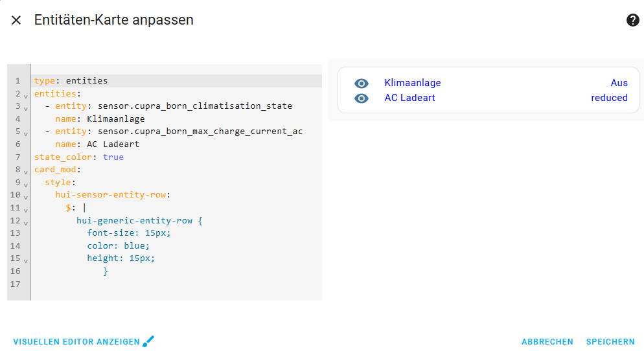Fold the first entity at line 3
Viewport: 644px width, 351px height.
point(25,108)
